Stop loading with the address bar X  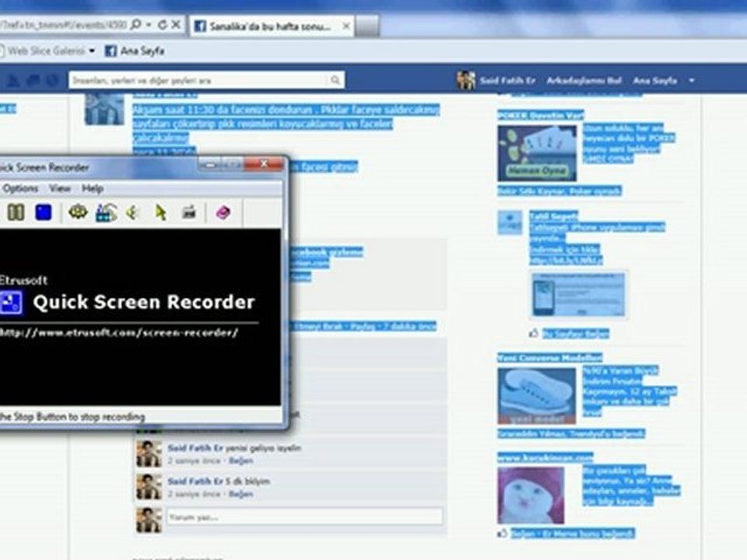coord(176,25)
